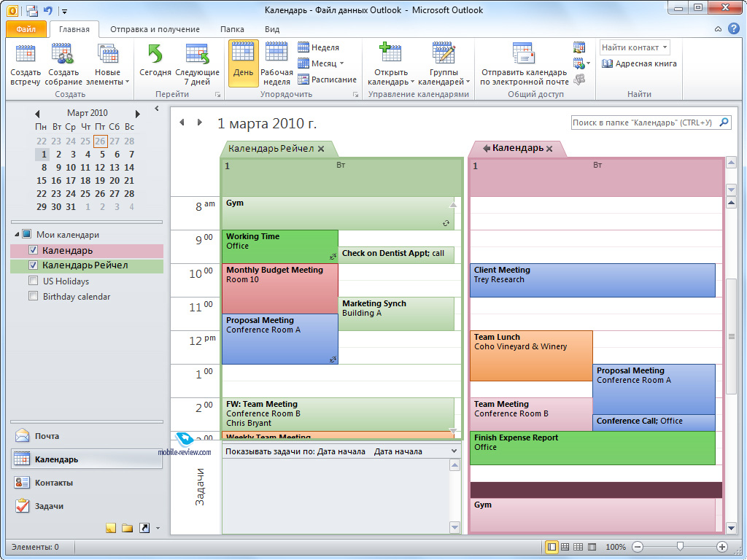Open Почта in navigation pane
Screen dimensions: 747x560
(87, 436)
